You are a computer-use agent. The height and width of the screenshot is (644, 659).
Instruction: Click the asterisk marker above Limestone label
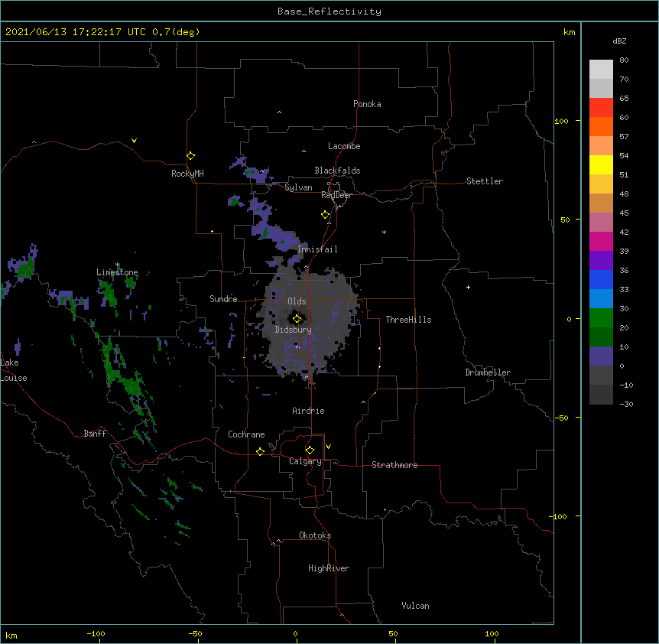(x=118, y=265)
